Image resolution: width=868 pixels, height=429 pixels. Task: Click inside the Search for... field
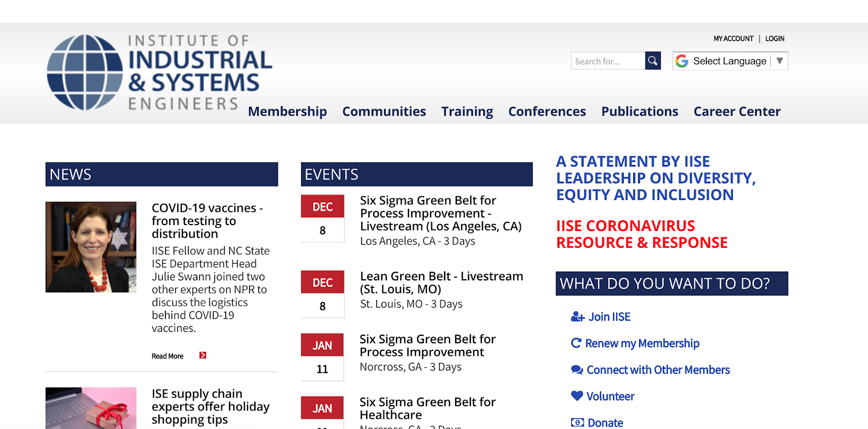pos(608,61)
